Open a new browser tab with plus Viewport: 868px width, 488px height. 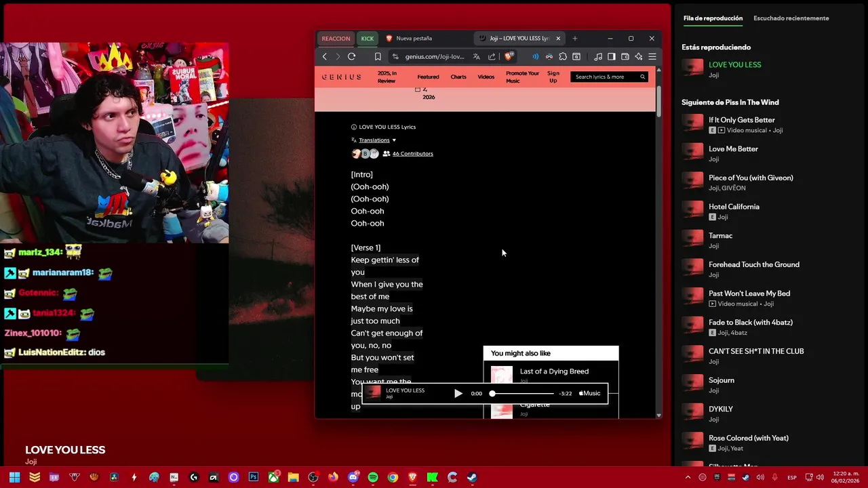click(575, 39)
